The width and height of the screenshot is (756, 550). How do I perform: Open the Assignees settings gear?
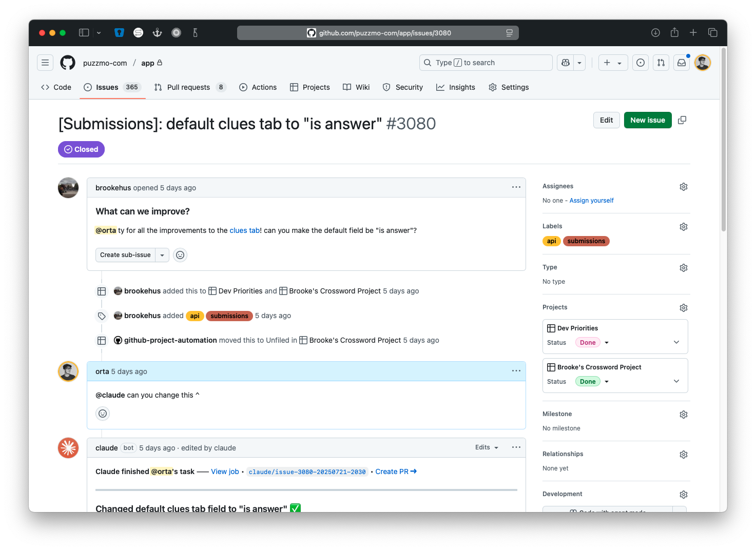[683, 186]
